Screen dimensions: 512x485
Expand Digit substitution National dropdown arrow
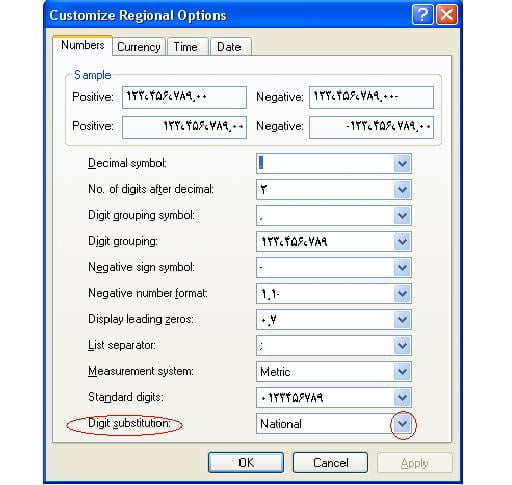[x=402, y=424]
